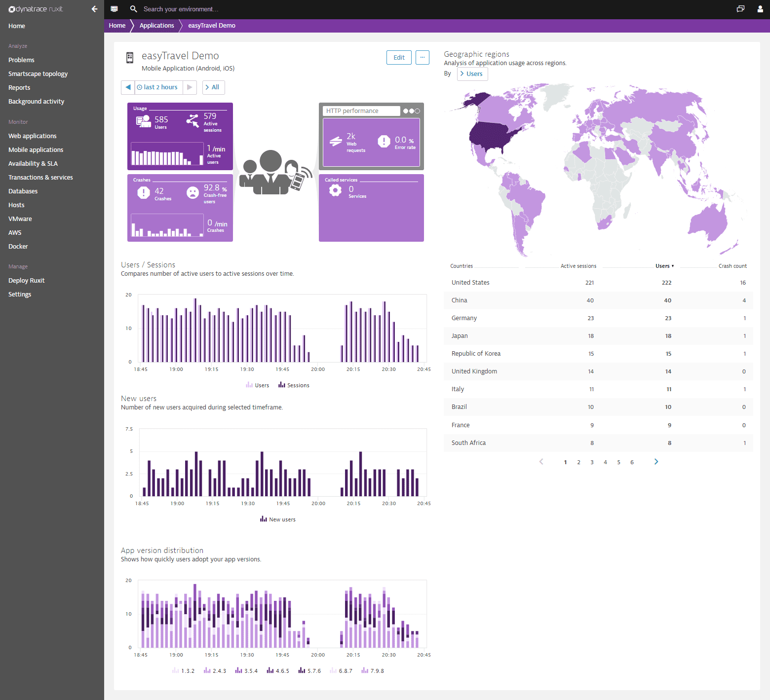The height and width of the screenshot is (700, 770).
Task: Open Deploy Ruxit in sidebar
Action: click(26, 280)
